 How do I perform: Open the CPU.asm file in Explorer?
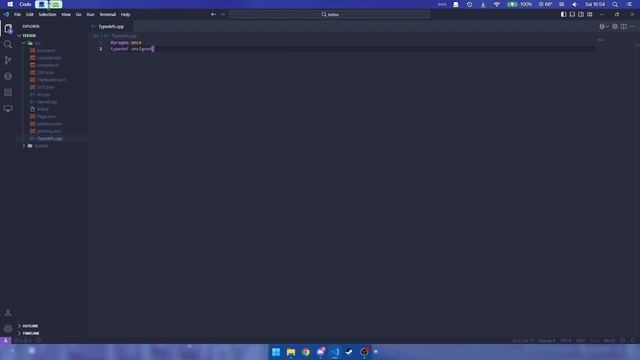pos(45,72)
